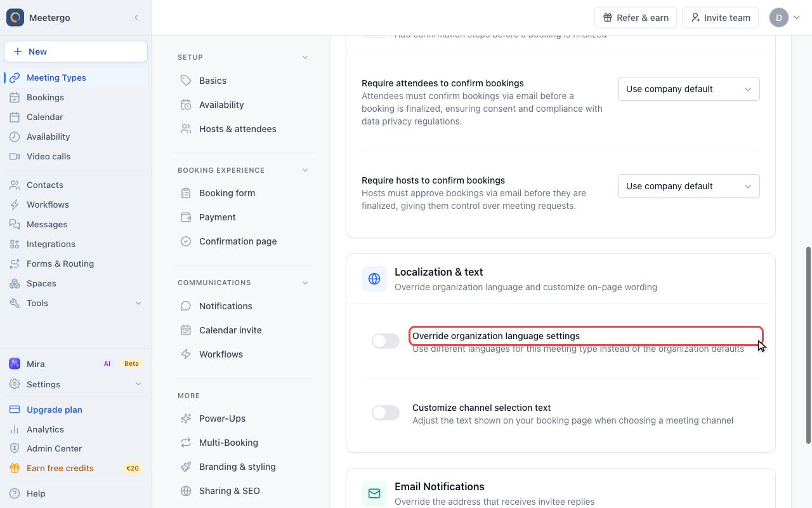Click the Payment wallet icon
Screen dimensions: 812x508
tap(186, 217)
